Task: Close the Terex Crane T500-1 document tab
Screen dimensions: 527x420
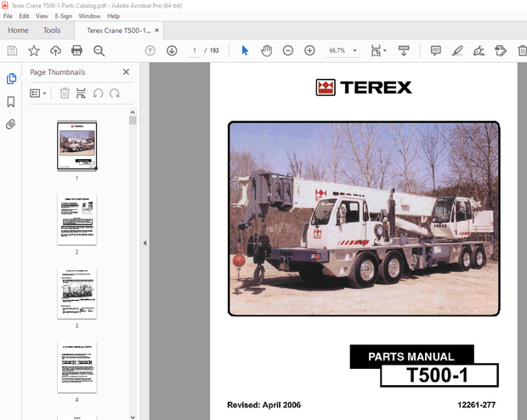Action: tap(157, 31)
